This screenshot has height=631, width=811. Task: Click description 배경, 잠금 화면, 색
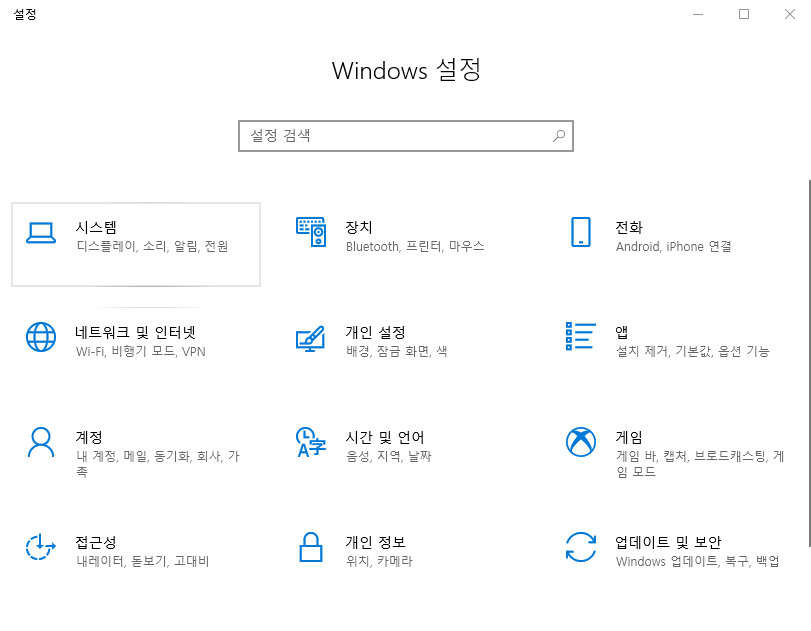[397, 351]
